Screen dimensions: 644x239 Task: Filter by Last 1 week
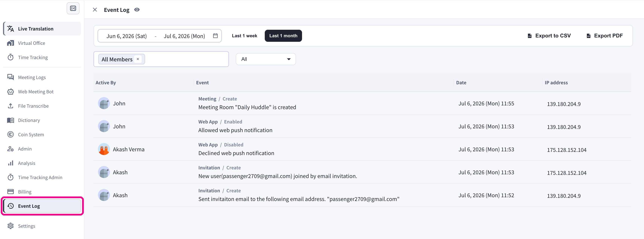[x=244, y=36]
